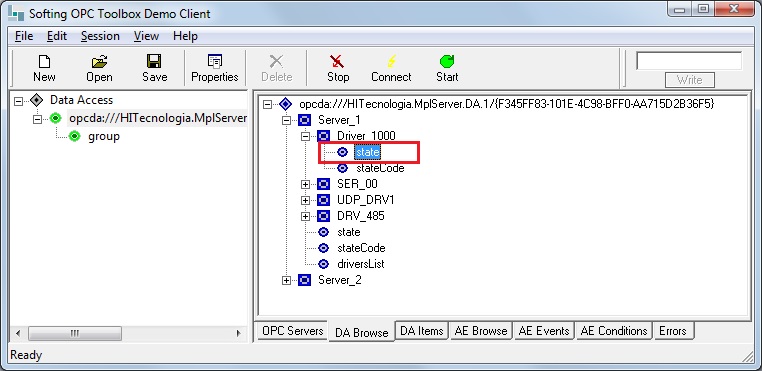Click the write value input field

click(x=689, y=61)
